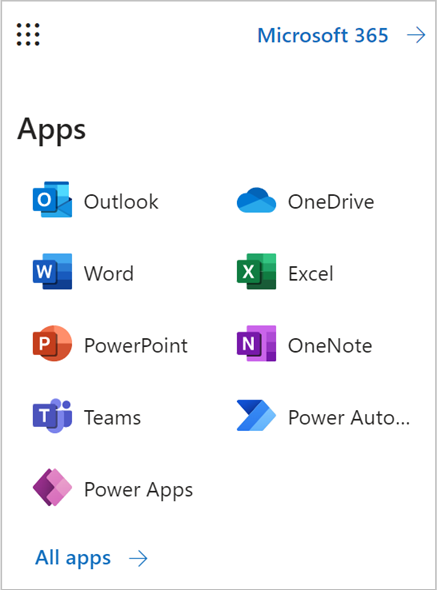This screenshot has height=590, width=437.
Task: Open the Power Apps icon
Action: click(52, 487)
